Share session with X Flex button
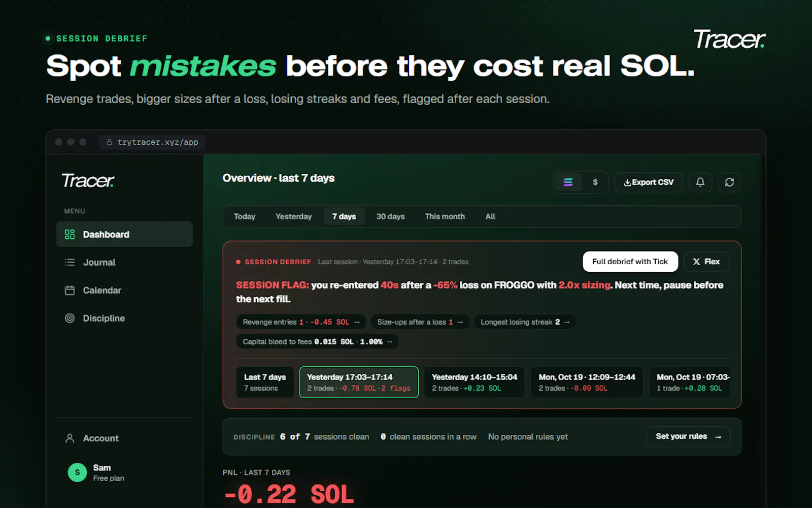812x508 pixels. click(706, 262)
